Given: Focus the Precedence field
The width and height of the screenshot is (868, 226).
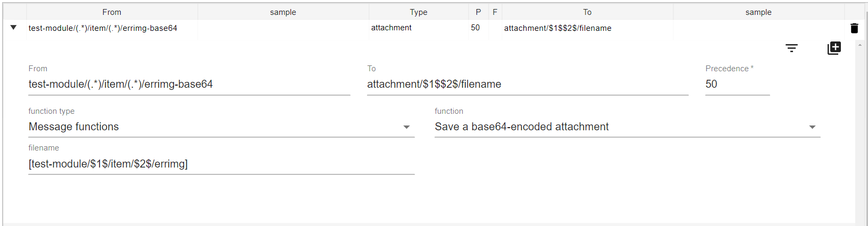Looking at the screenshot, I should (737, 84).
